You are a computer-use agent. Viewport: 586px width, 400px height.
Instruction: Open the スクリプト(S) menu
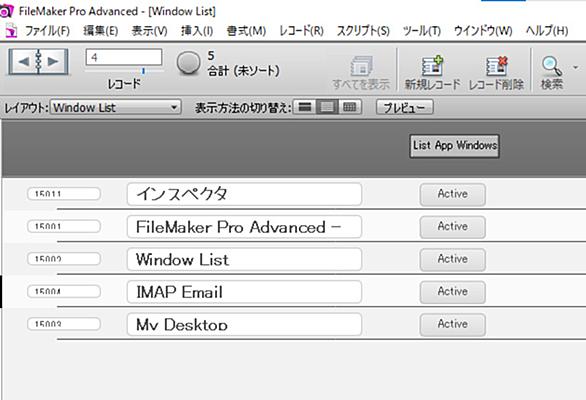[x=363, y=31]
